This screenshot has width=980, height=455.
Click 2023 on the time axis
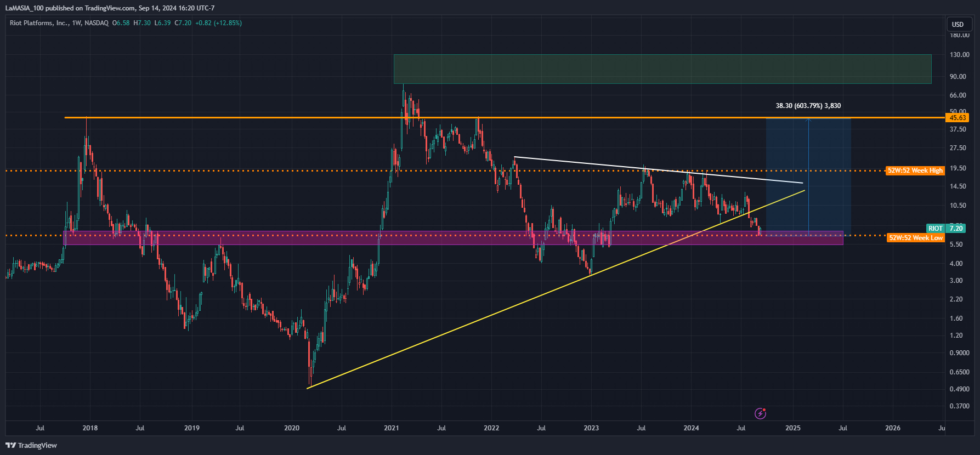(x=591, y=428)
